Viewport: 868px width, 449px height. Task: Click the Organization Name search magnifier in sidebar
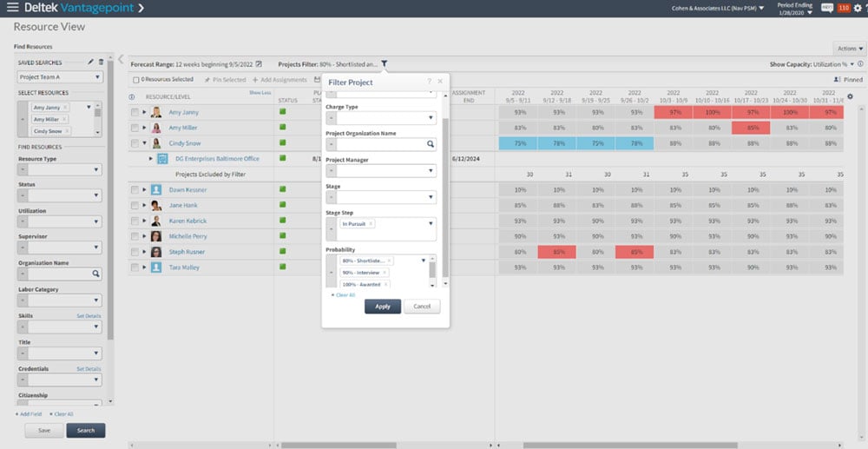[95, 274]
